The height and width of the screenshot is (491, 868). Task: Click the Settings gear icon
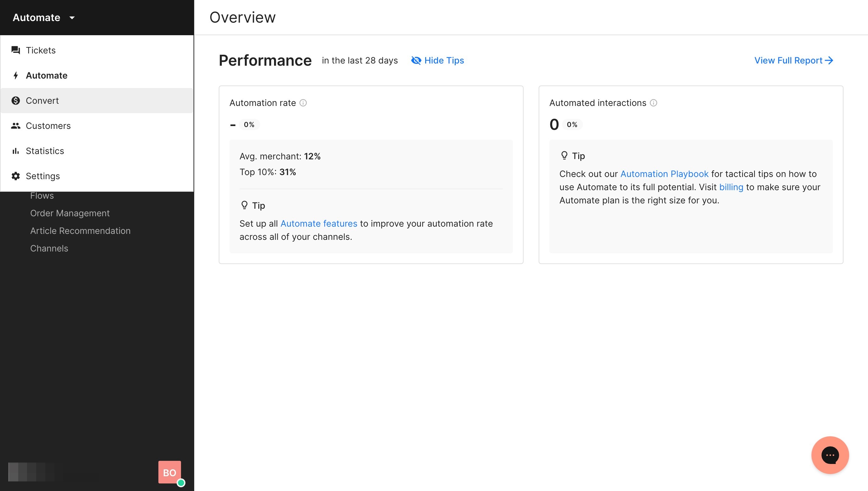[x=15, y=176]
